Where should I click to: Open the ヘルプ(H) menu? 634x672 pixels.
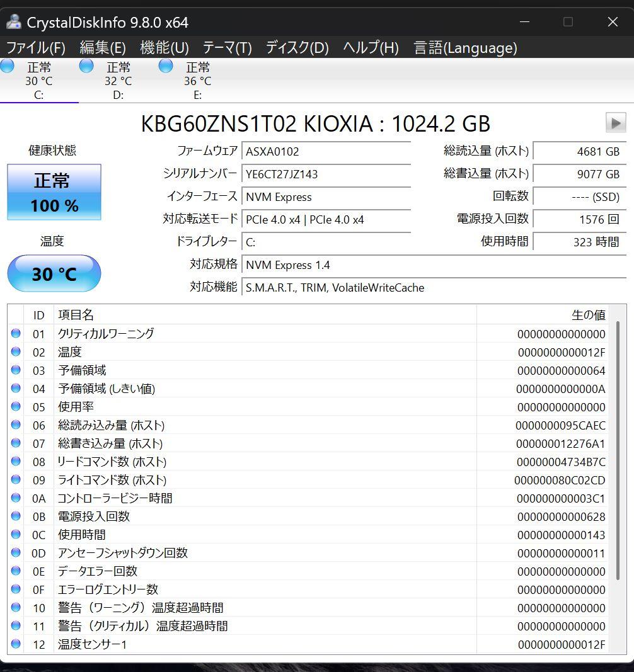point(371,48)
